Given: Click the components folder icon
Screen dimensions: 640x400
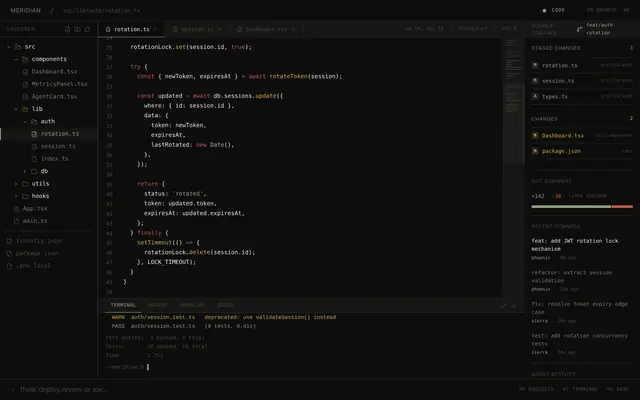Looking at the screenshot, I should click(25, 59).
